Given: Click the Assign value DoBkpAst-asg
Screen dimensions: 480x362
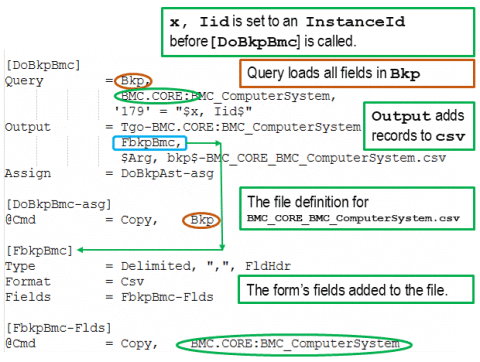Looking at the screenshot, I should (x=167, y=173).
